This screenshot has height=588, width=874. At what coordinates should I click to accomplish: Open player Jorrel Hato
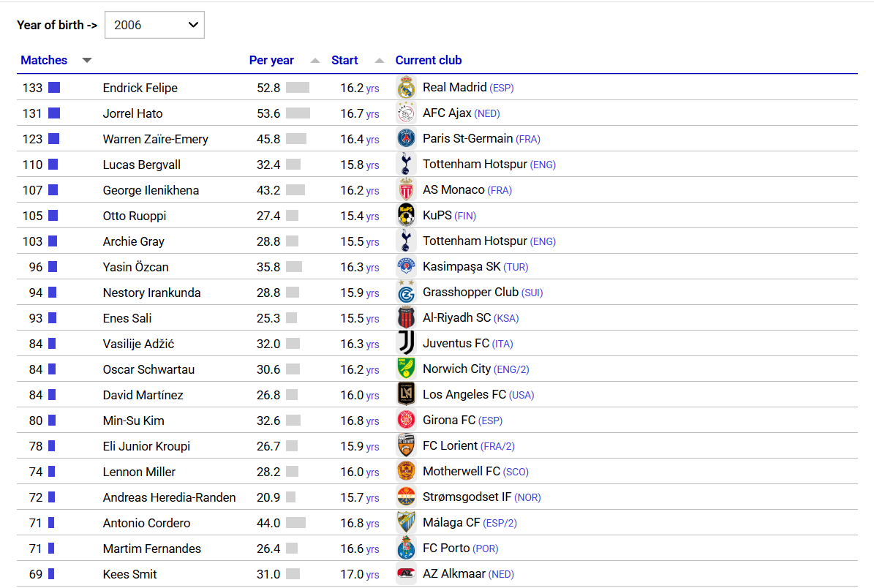coord(132,113)
